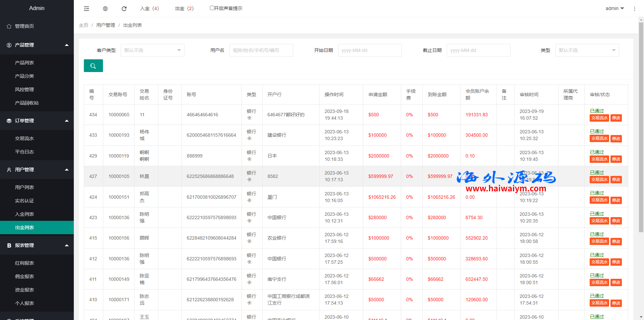The image size is (644, 320).
Task: Click the 开始日期 date field
Action: coord(370,50)
